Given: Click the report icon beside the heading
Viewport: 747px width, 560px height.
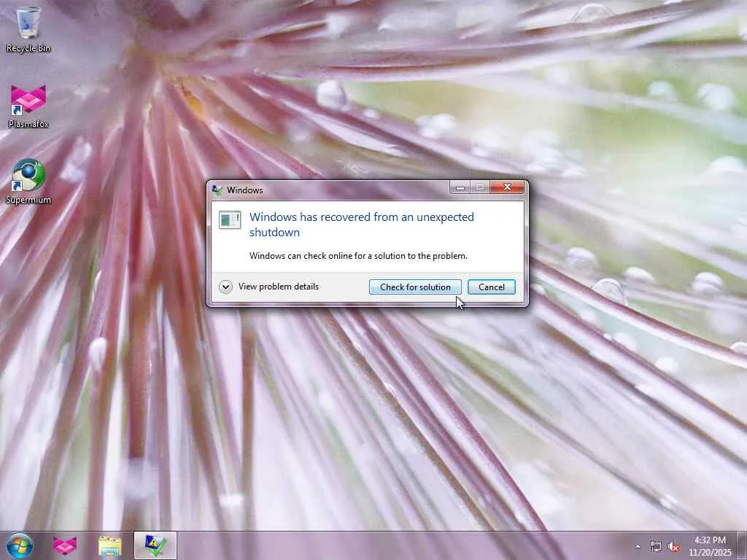Looking at the screenshot, I should pyautogui.click(x=230, y=220).
